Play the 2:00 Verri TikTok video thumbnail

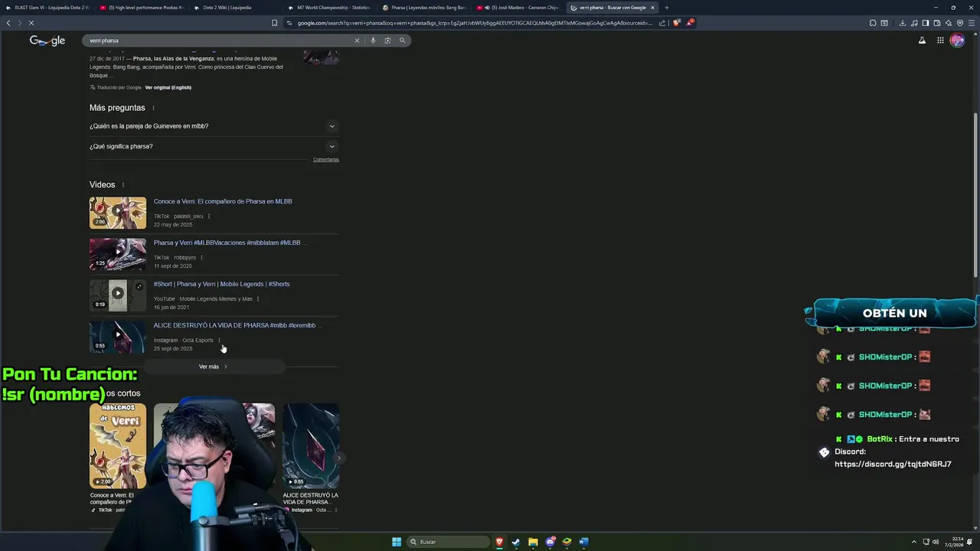118,213
